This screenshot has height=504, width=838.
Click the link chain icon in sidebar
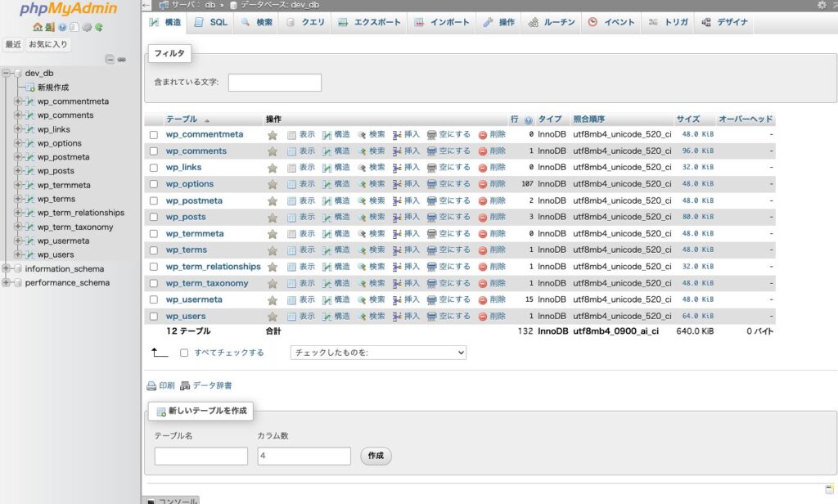[x=122, y=59]
